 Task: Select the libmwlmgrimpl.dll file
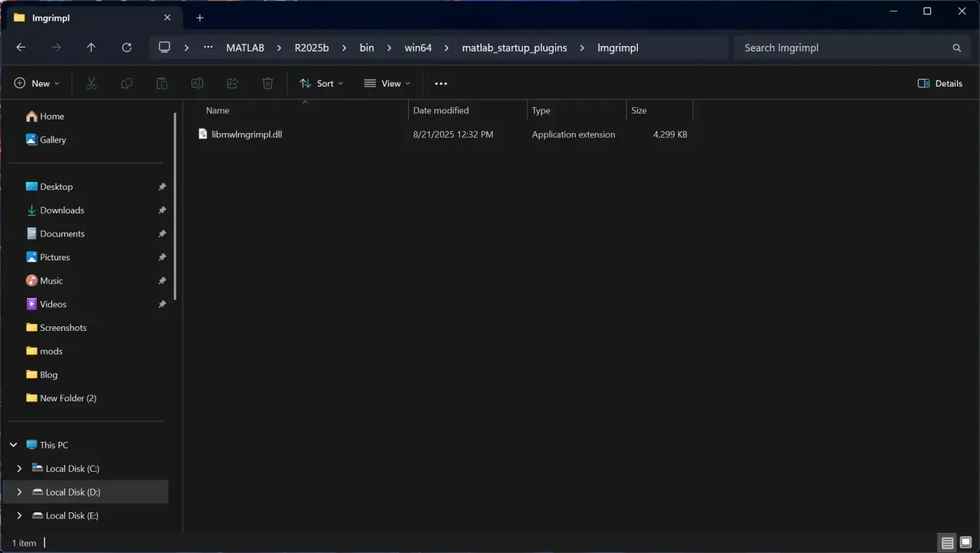click(247, 135)
